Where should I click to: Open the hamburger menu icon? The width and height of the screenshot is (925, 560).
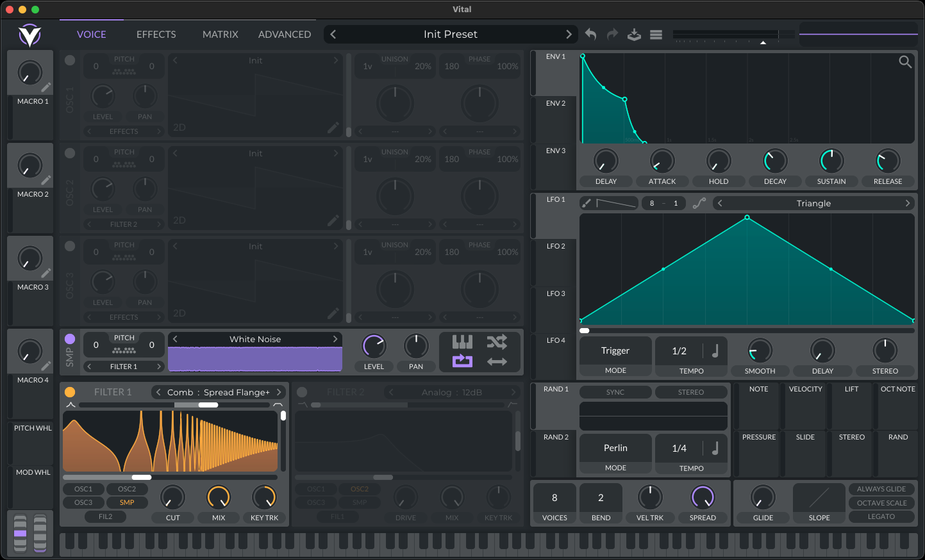click(656, 35)
